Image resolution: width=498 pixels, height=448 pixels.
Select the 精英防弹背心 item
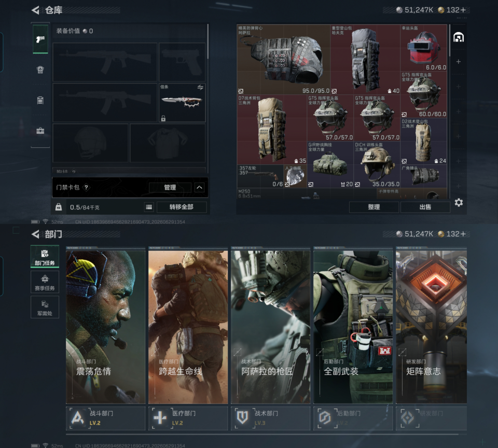[283, 60]
